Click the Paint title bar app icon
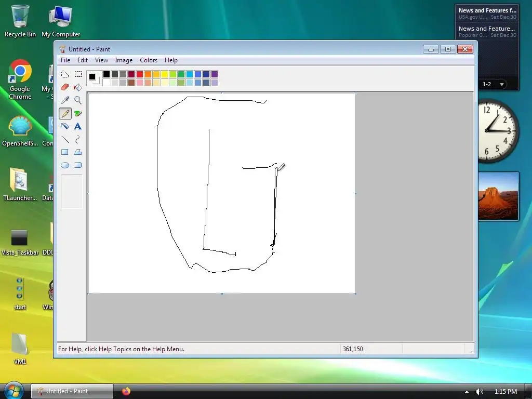532x399 pixels. (62, 49)
